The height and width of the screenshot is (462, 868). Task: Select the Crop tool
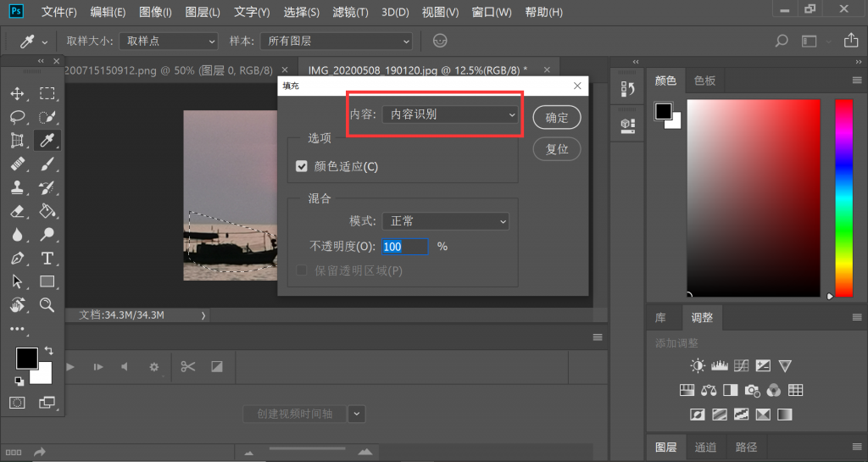pyautogui.click(x=17, y=141)
